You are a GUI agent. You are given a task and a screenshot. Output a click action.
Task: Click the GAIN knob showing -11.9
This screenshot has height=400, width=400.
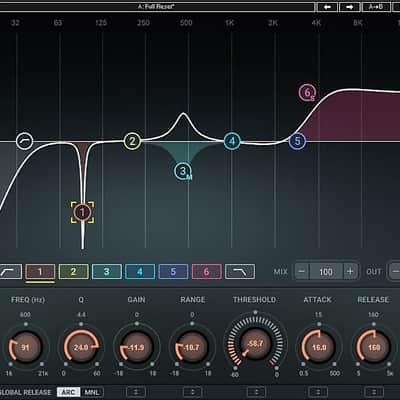[136, 347]
